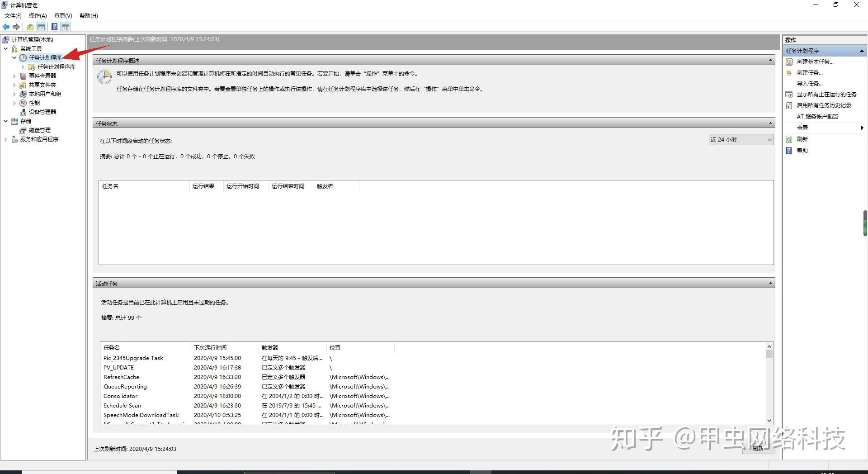Open the 文件(F) menu

pyautogui.click(x=13, y=16)
